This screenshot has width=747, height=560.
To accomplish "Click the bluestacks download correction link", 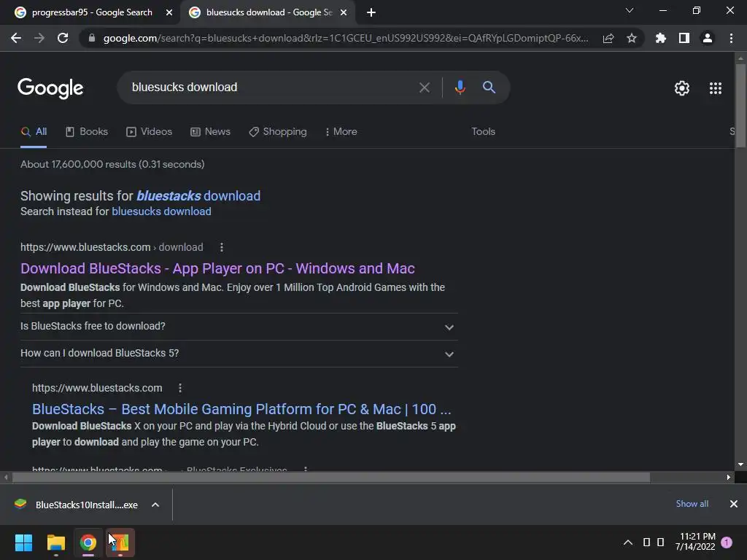I will (x=198, y=195).
